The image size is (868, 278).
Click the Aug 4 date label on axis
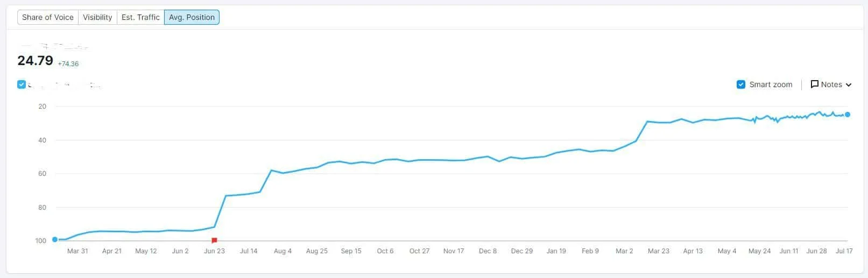(x=283, y=251)
